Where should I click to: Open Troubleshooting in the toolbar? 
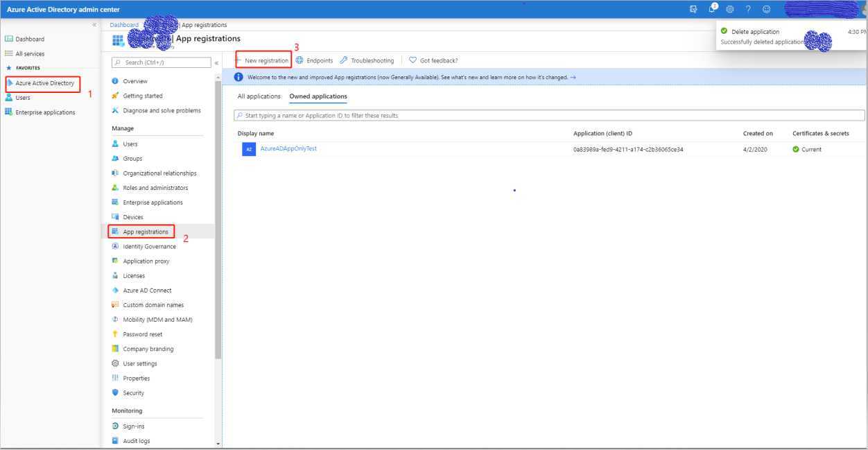(367, 61)
